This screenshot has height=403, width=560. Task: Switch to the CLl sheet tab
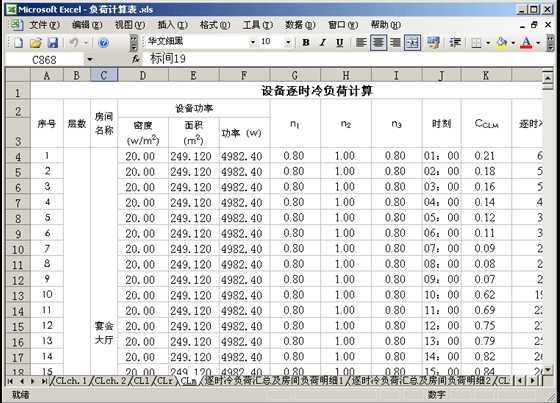[141, 381]
